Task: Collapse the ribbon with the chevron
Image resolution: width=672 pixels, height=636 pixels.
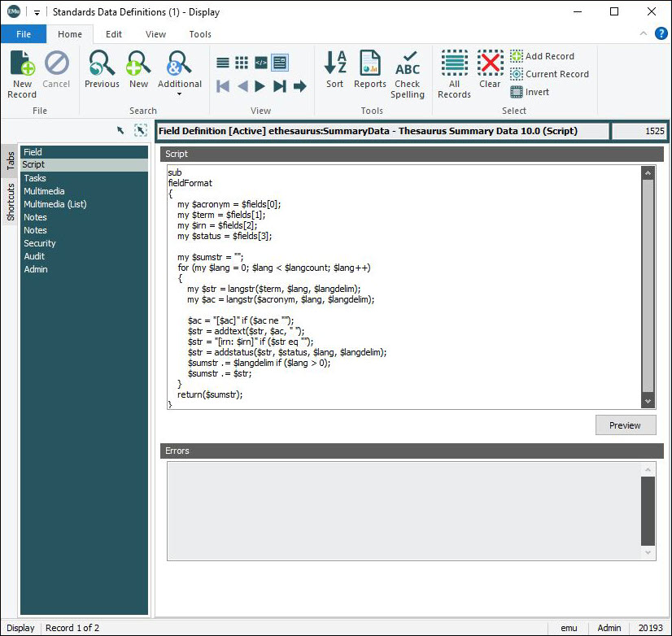Action: click(644, 34)
